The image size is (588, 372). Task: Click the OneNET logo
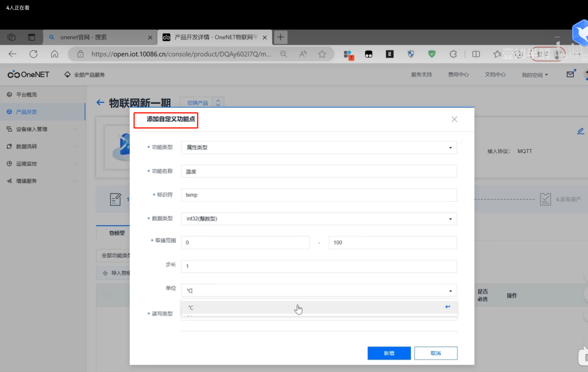(28, 74)
